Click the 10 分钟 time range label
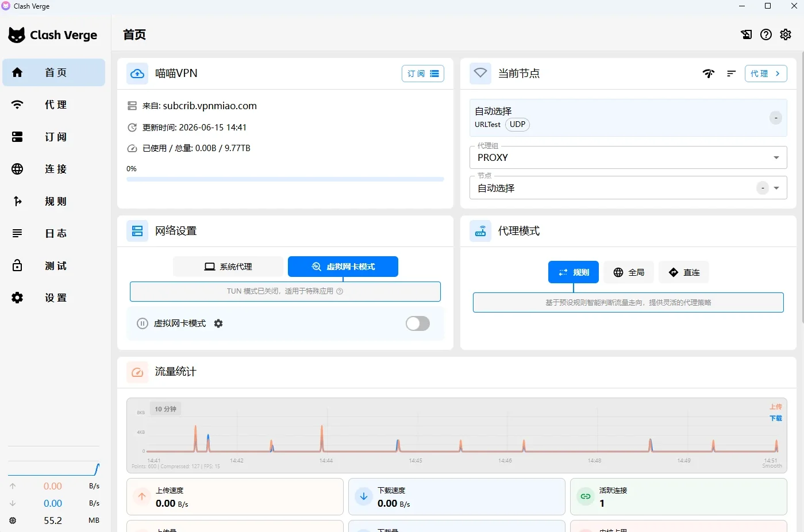 166,409
